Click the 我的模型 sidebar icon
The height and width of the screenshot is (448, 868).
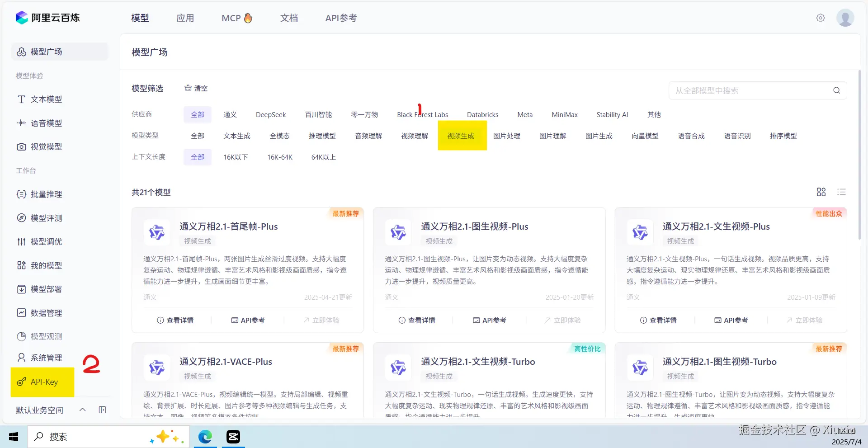point(21,265)
